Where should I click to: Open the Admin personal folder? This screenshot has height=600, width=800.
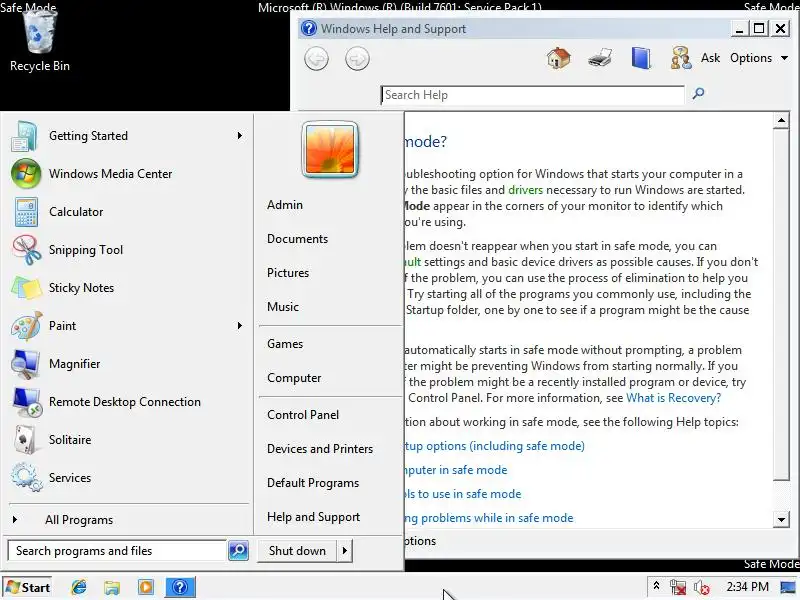[x=285, y=205]
